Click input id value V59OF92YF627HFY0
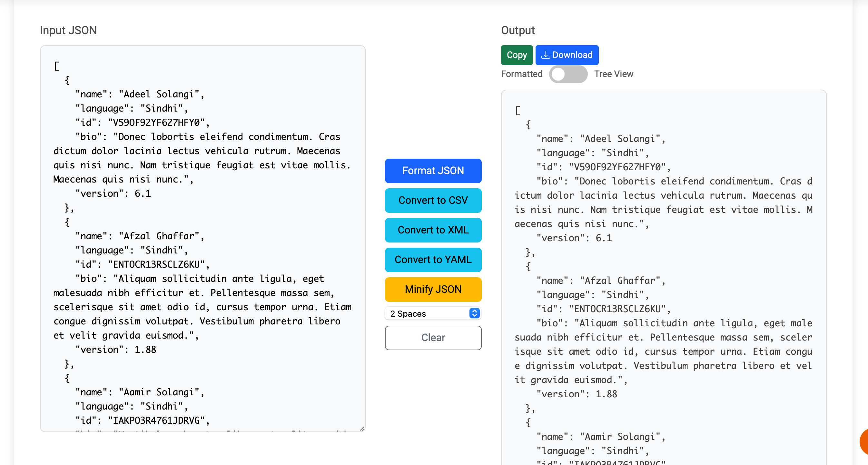The image size is (868, 465). [x=156, y=123]
